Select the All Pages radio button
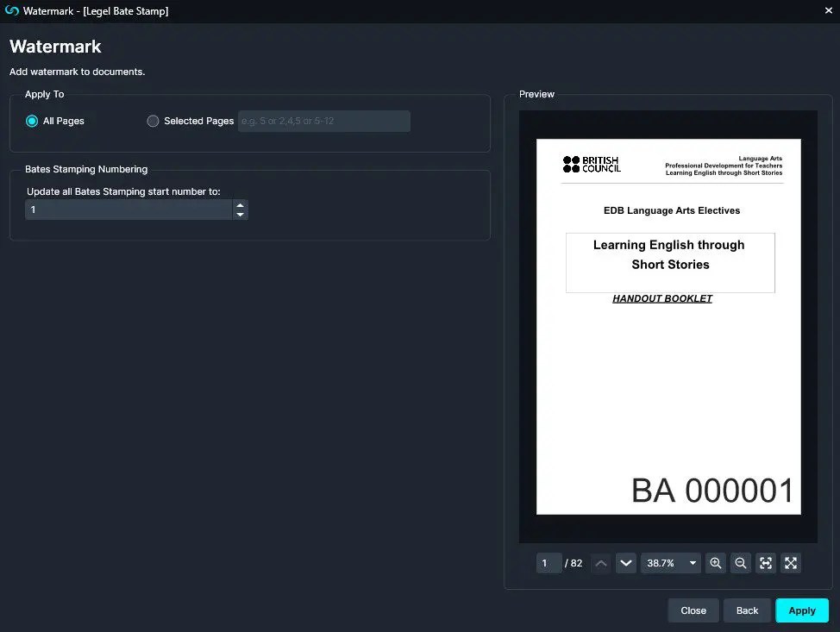The image size is (840, 632). pyautogui.click(x=31, y=121)
